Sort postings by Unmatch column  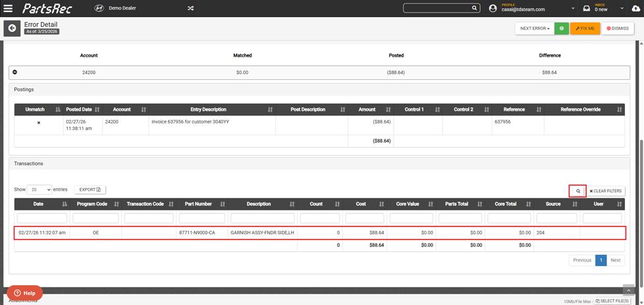(x=38, y=110)
